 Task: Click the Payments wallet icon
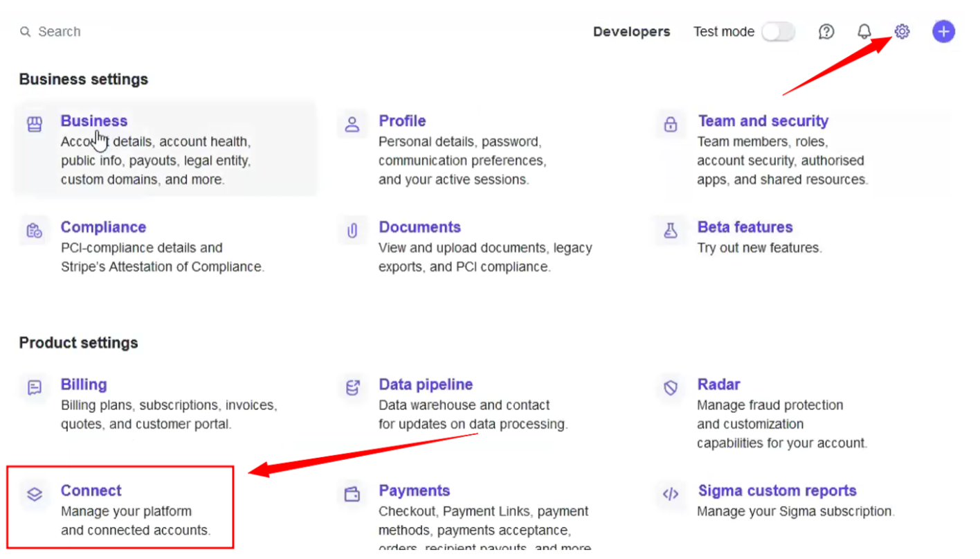352,494
